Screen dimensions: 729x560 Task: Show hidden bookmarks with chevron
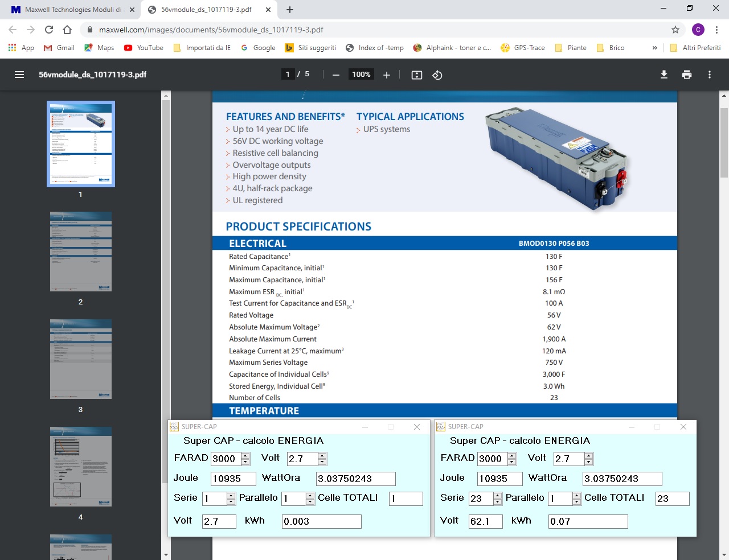(655, 48)
